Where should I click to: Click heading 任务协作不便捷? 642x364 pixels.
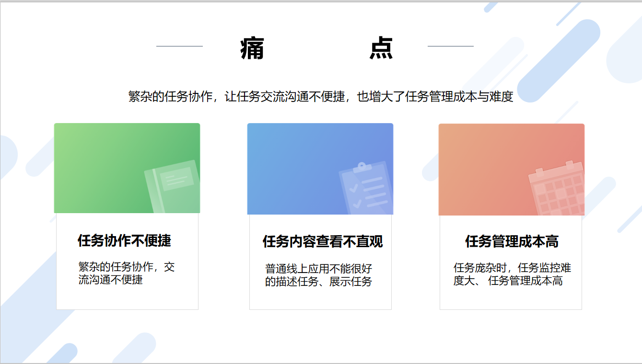click(x=125, y=240)
